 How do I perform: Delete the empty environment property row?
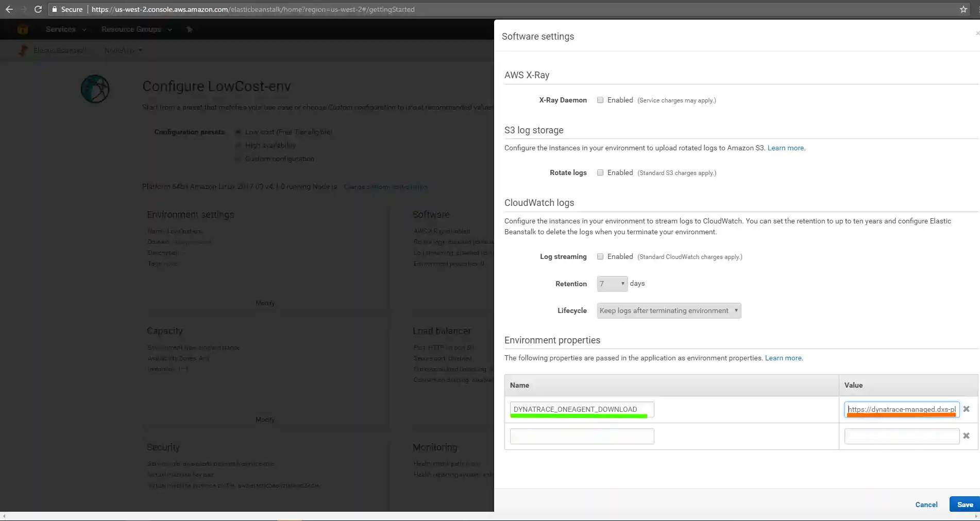click(x=966, y=436)
